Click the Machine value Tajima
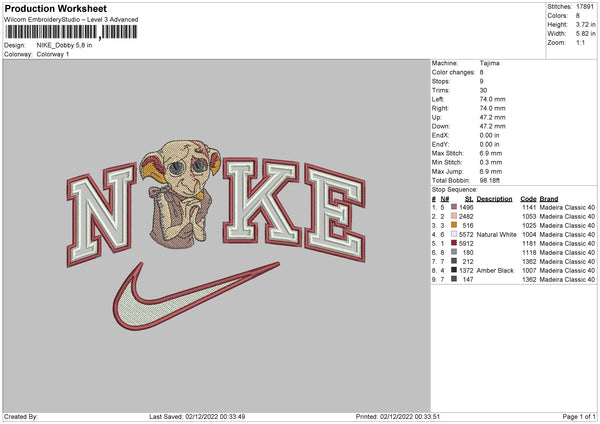Screen dimensions: 600x424 (x=489, y=63)
